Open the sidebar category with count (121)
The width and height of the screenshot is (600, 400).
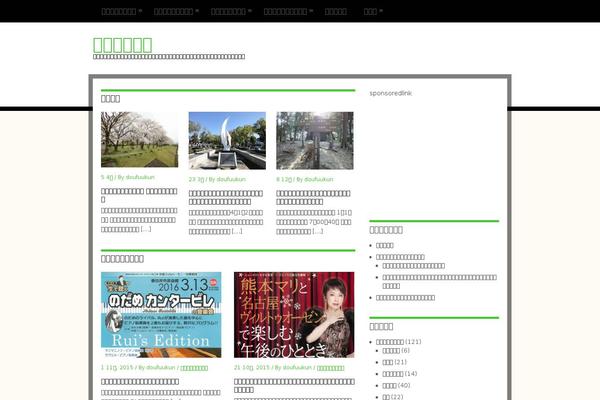(x=390, y=342)
